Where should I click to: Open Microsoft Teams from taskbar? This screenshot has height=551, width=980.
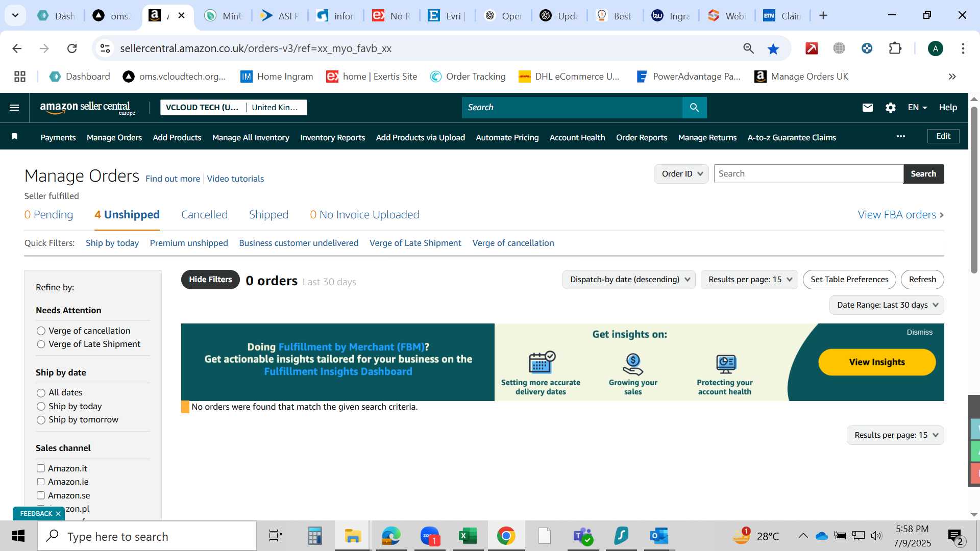click(x=582, y=536)
